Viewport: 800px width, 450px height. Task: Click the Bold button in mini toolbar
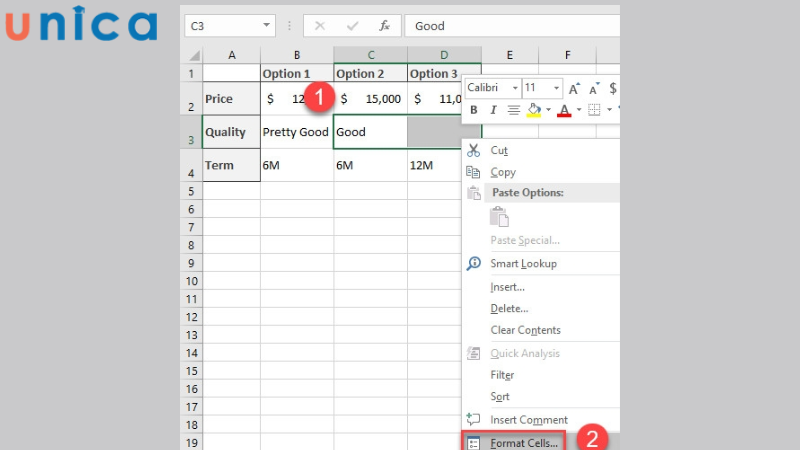(x=474, y=110)
